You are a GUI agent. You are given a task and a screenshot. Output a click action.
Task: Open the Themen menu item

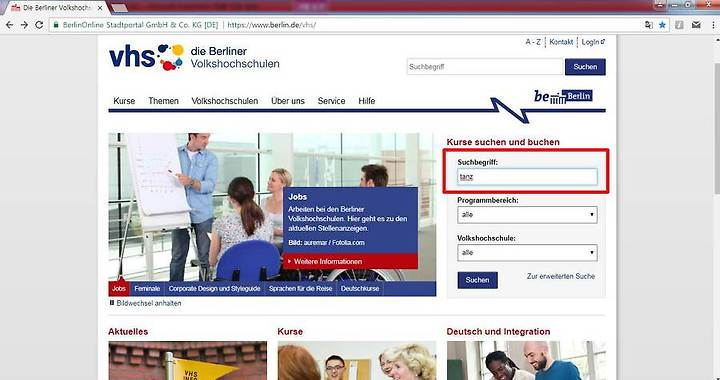(x=163, y=101)
